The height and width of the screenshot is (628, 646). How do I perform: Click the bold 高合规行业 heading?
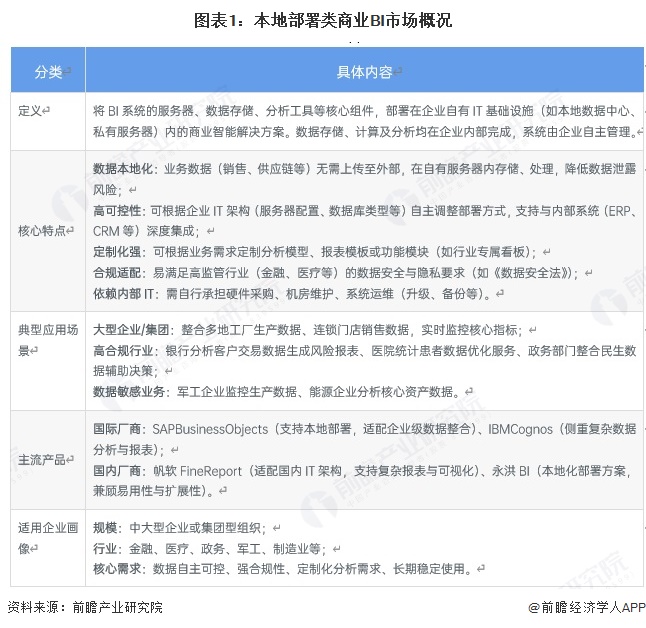124,350
